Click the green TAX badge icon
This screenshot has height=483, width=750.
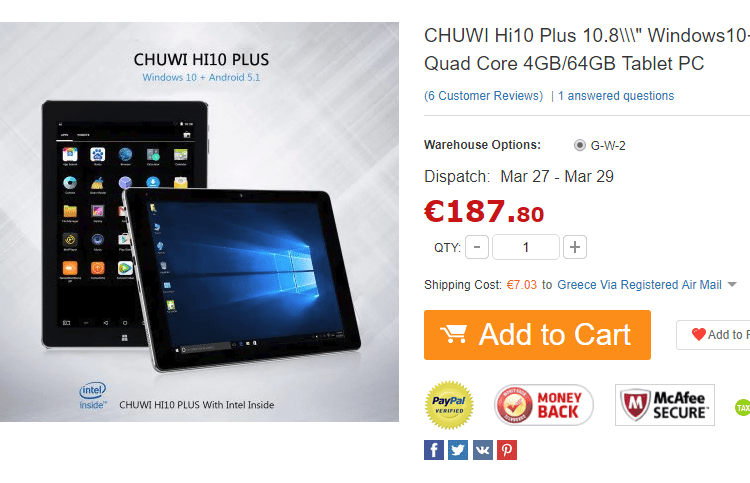click(x=742, y=407)
